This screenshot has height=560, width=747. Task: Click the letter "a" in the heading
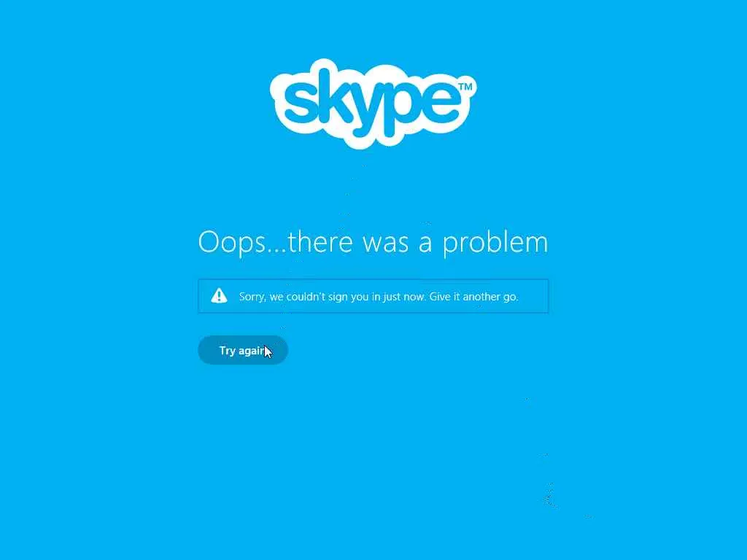point(425,244)
